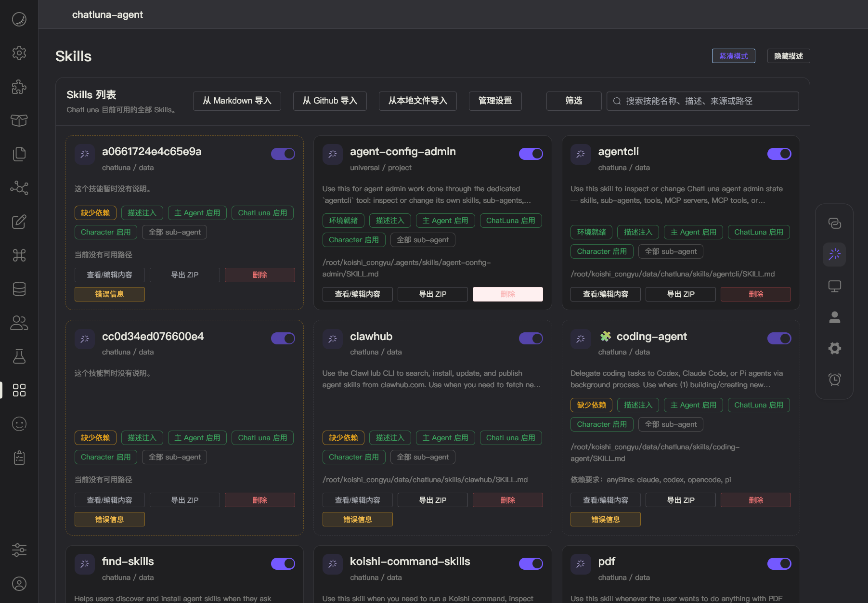The width and height of the screenshot is (868, 603).
Task: Toggle the koishi-command-skills switch
Action: point(531,564)
